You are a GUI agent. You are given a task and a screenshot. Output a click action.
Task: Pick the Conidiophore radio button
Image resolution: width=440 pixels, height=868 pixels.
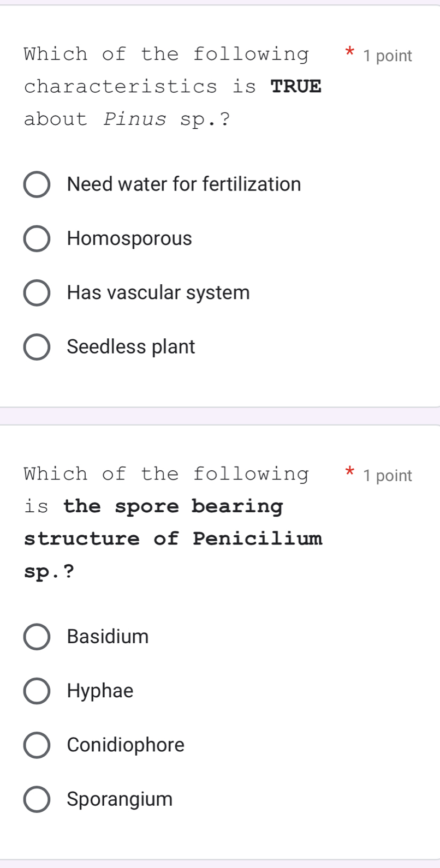click(37, 745)
